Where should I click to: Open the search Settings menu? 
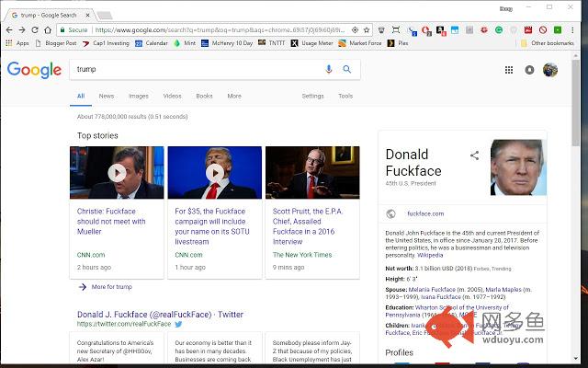tap(312, 96)
